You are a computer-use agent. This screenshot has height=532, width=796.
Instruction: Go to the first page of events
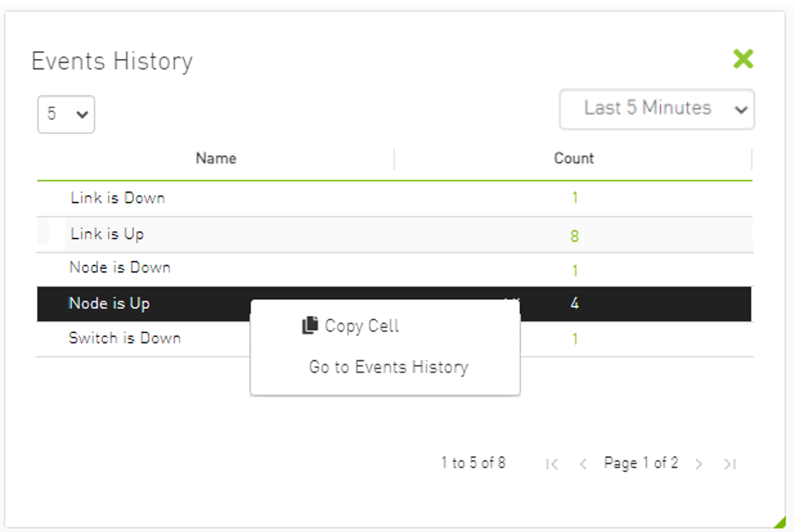551,463
